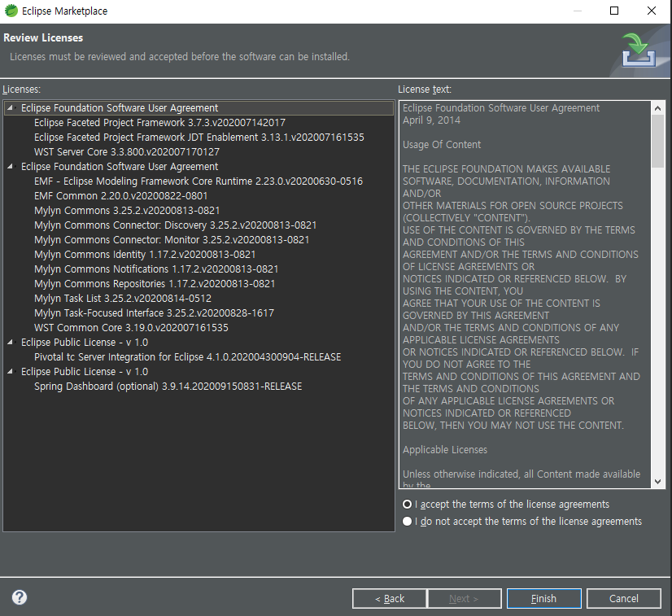Select 'I do not accept the terms' radio button
672x616 pixels.
[x=407, y=522]
